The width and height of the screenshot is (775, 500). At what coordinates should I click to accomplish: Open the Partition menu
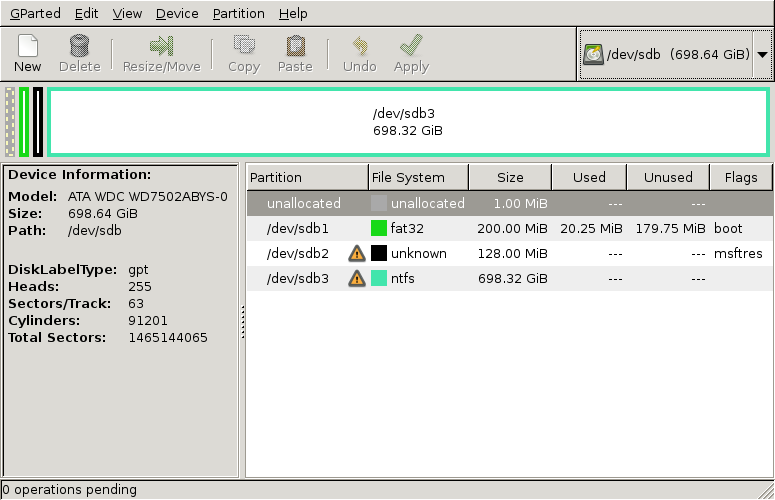pyautogui.click(x=238, y=13)
